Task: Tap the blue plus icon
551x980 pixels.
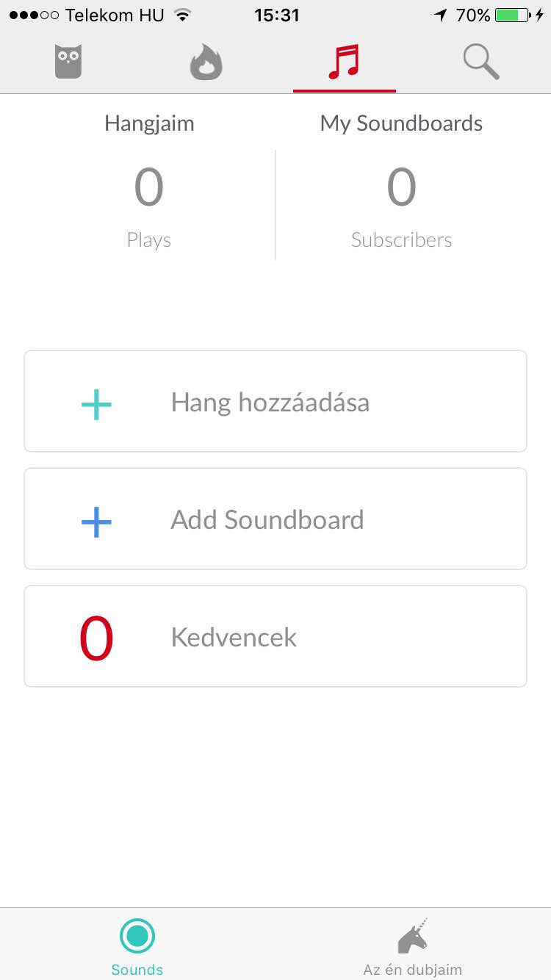Action: [x=96, y=522]
